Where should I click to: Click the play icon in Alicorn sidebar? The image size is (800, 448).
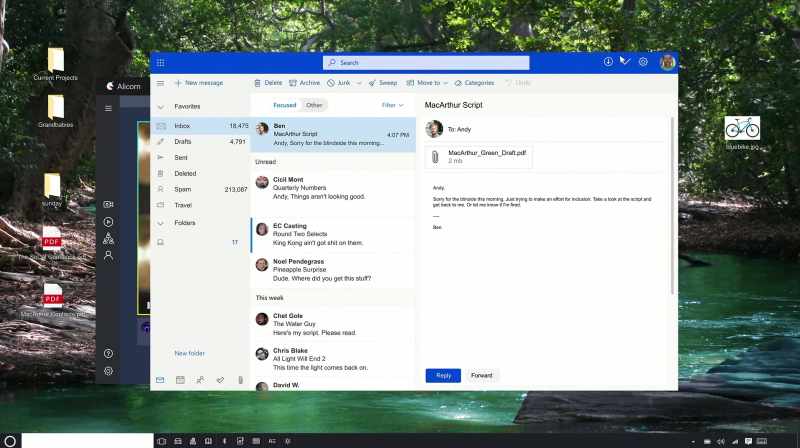pos(108,222)
